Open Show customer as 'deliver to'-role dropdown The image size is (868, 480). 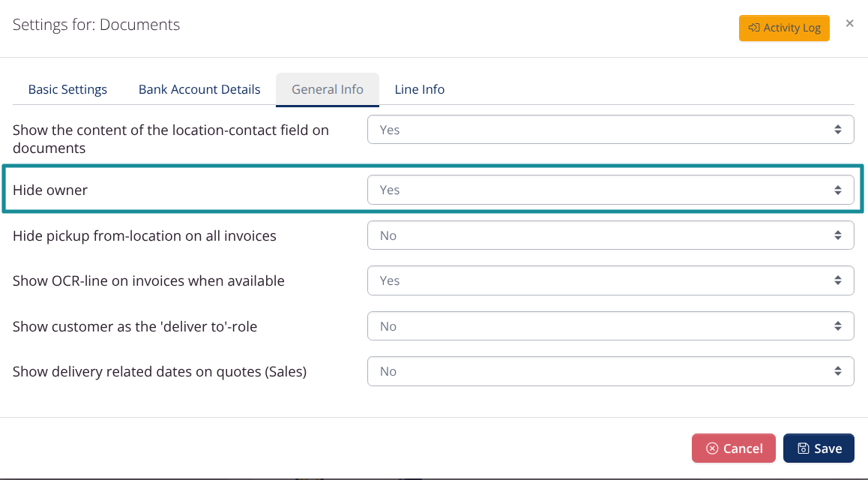coord(610,326)
